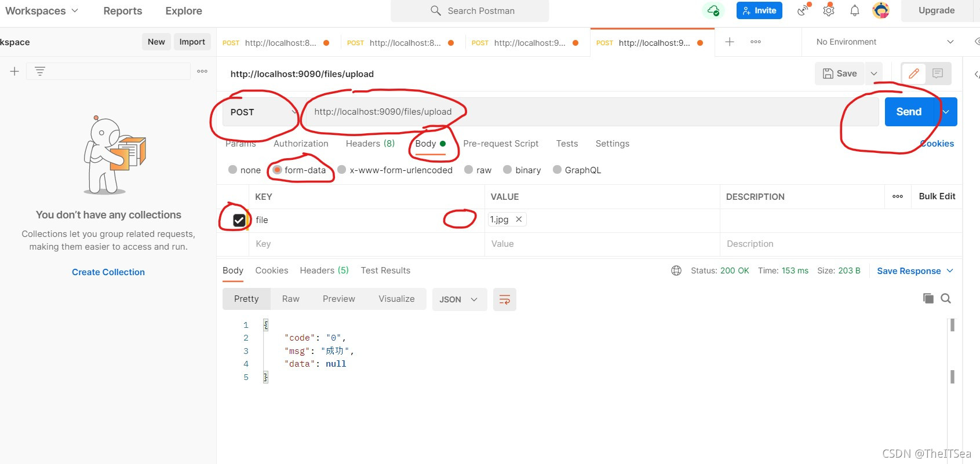The height and width of the screenshot is (464, 980).
Task: Select the none body type
Action: pyautogui.click(x=233, y=170)
